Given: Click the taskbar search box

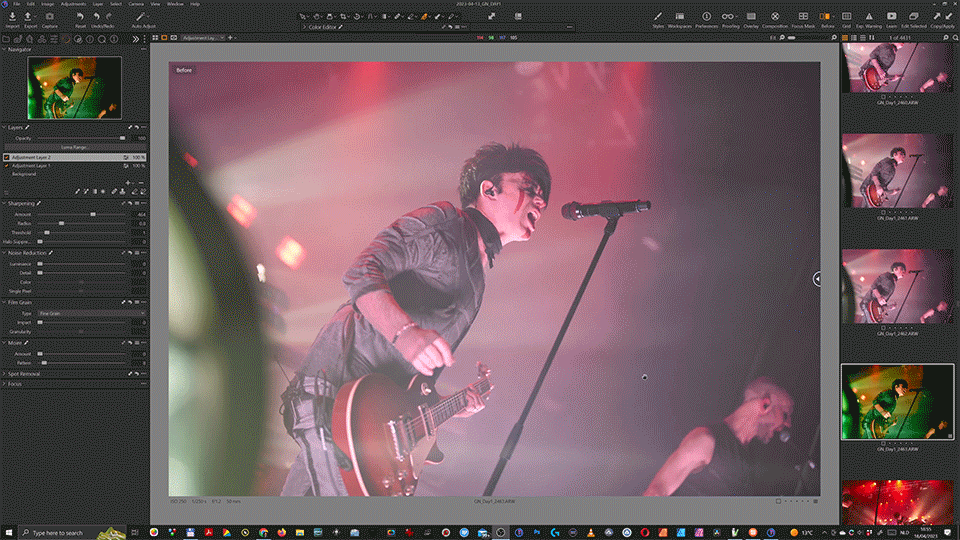Looking at the screenshot, I should (73, 533).
